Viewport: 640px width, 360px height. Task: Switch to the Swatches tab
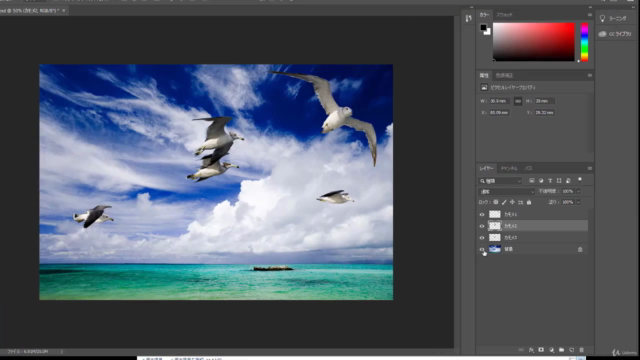pyautogui.click(x=504, y=15)
